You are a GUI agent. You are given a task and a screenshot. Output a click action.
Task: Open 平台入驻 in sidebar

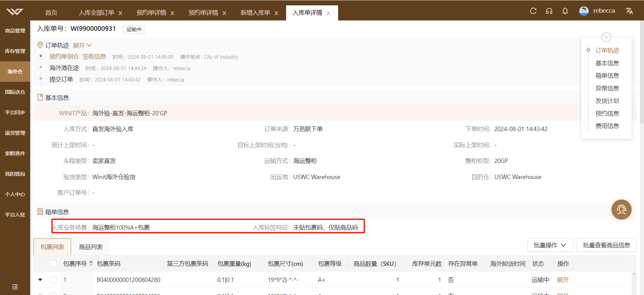click(15, 215)
